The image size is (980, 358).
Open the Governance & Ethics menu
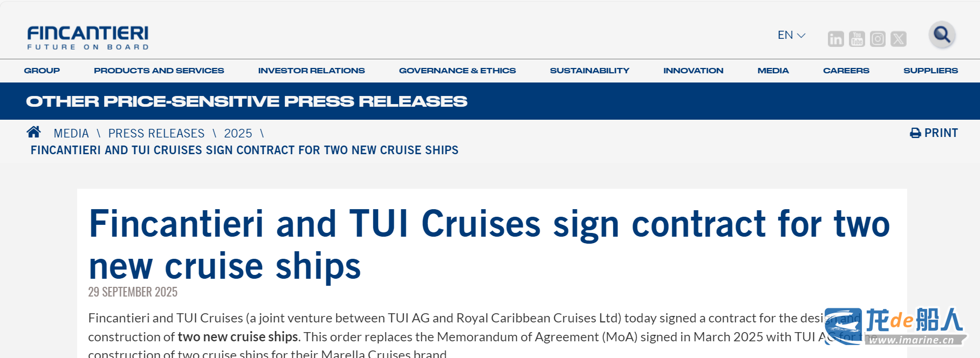tap(457, 71)
